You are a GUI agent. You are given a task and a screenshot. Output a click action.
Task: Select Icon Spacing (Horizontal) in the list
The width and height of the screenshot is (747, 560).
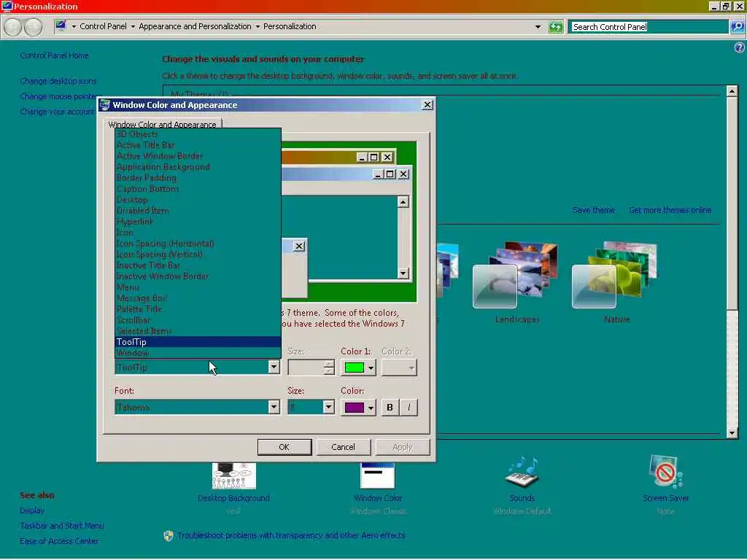(198, 244)
